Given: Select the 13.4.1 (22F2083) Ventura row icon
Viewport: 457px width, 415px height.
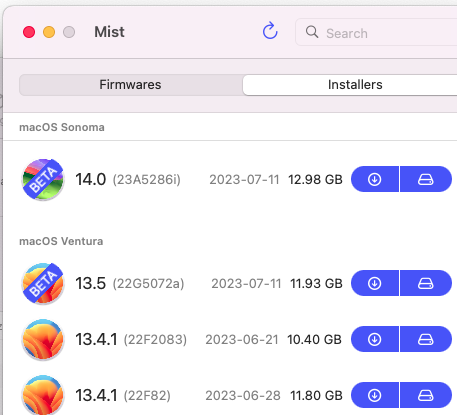Looking at the screenshot, I should (43, 339).
